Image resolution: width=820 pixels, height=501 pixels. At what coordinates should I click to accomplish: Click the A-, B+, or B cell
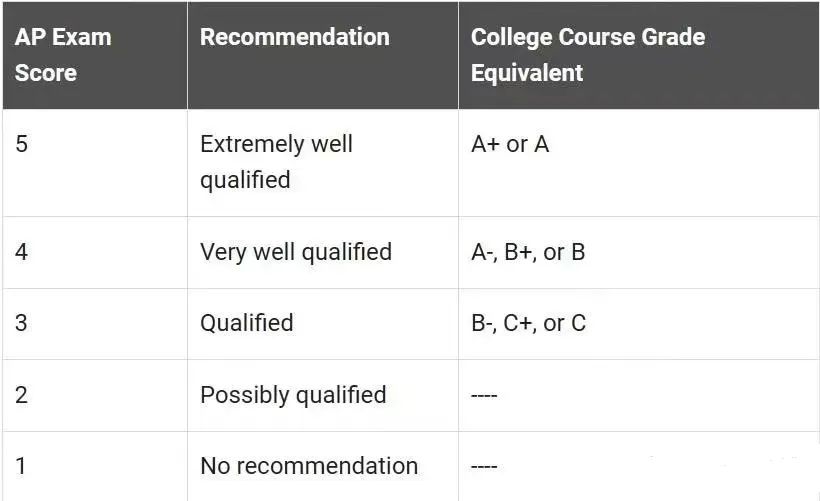(x=639, y=252)
